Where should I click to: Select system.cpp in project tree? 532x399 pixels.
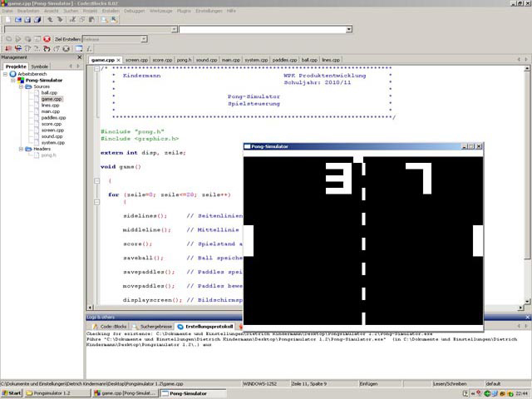tap(53, 142)
